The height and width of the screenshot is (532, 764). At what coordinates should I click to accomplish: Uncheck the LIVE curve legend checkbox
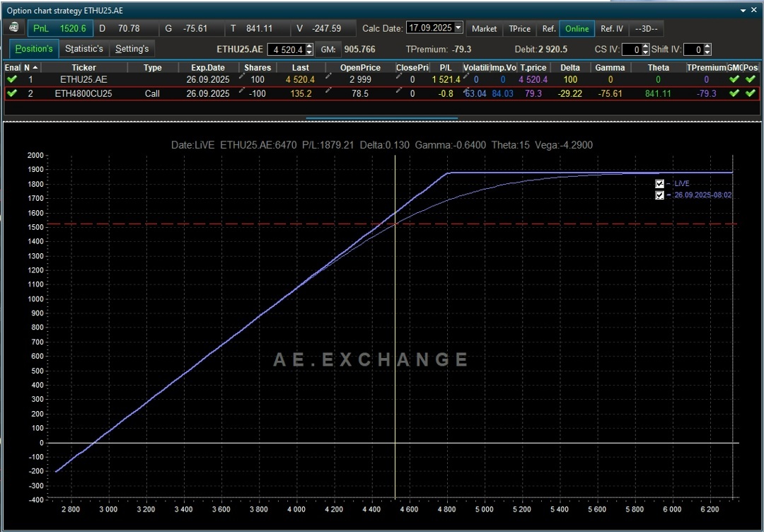tap(660, 184)
